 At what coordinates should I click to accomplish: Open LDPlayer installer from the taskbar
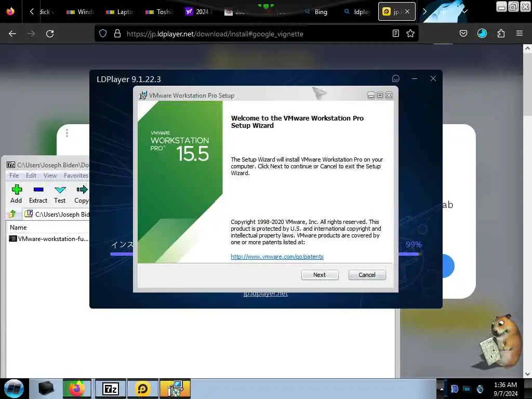(142, 389)
